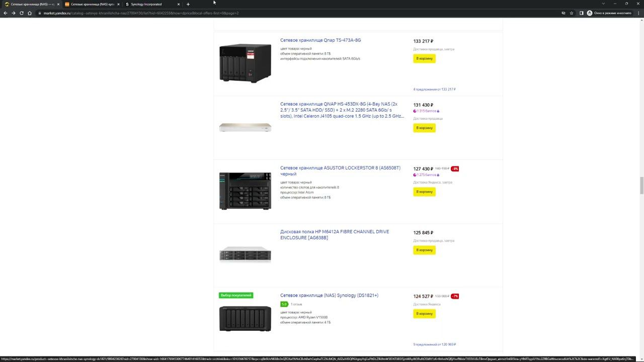Click the 5.0 rating badge for Synology
Image resolution: width=644 pixels, height=362 pixels.
point(284,304)
